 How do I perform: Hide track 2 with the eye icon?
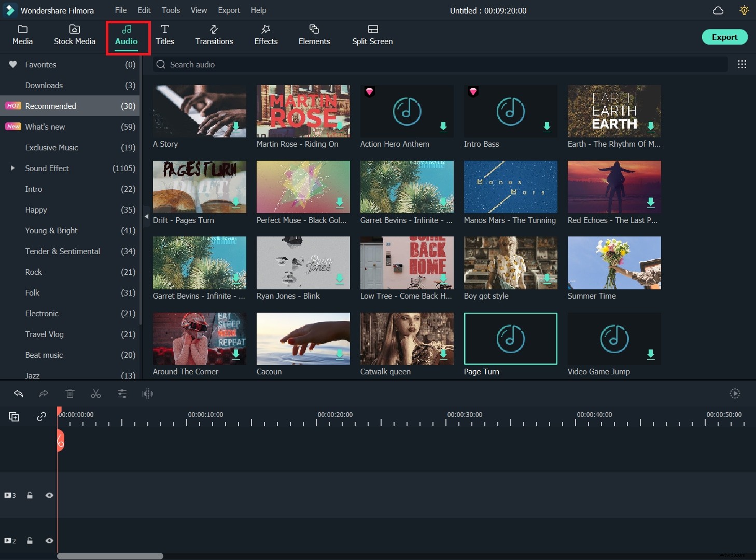[49, 540]
